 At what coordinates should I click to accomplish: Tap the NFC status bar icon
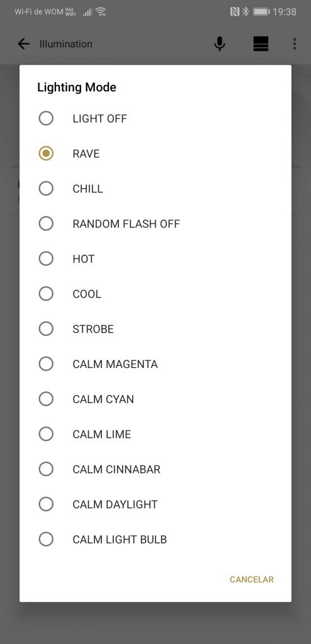(235, 11)
